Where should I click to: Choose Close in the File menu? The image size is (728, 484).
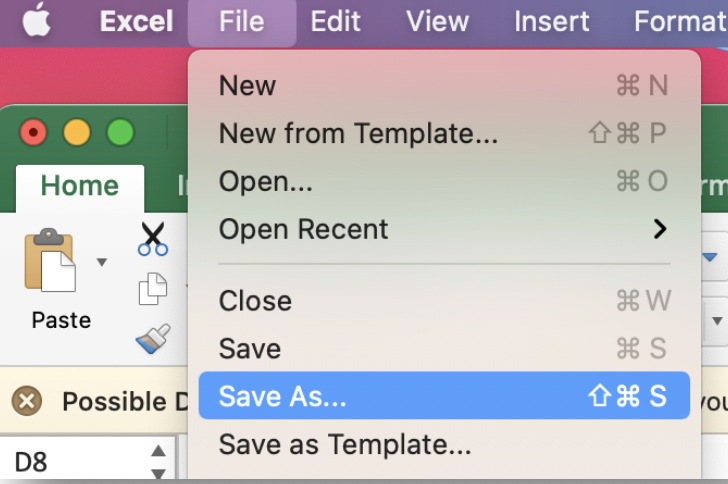pyautogui.click(x=255, y=301)
